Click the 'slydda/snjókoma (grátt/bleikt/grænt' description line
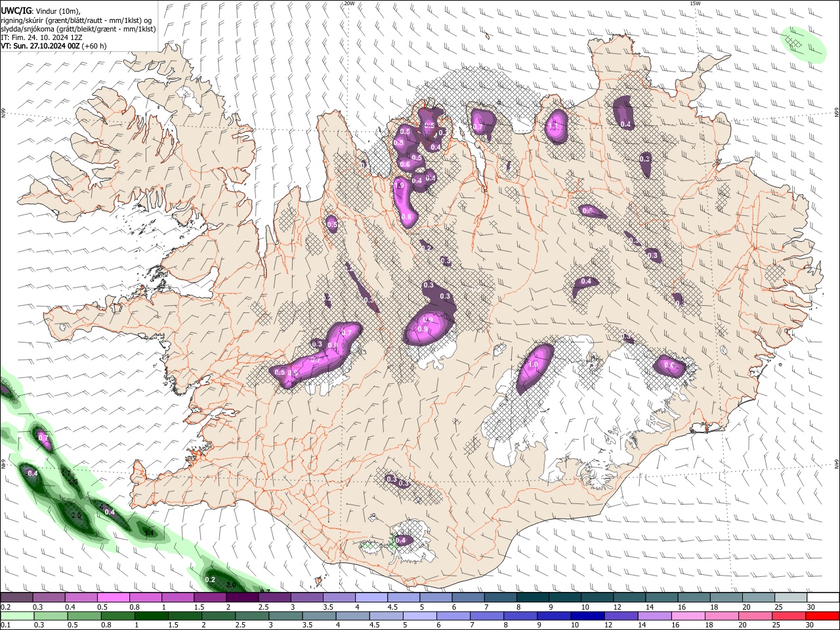The height and width of the screenshot is (630, 840). click(79, 29)
